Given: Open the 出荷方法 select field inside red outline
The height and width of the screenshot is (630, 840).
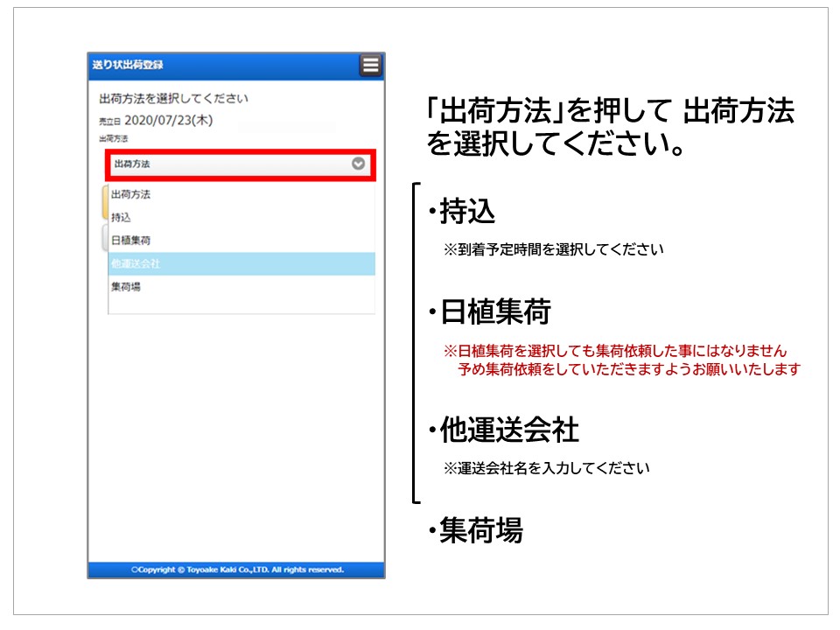Looking at the screenshot, I should pos(236,164).
